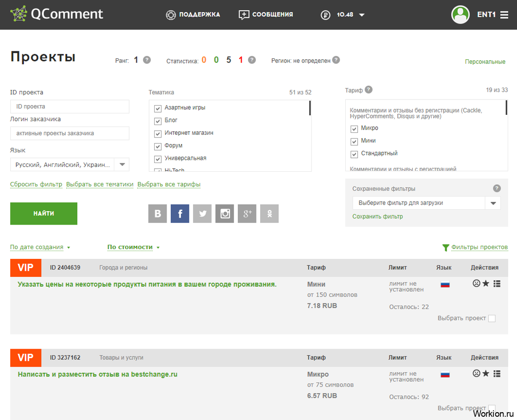The image size is (517, 420).
Task: Click the Odnoklassniki share icon
Action: (269, 213)
